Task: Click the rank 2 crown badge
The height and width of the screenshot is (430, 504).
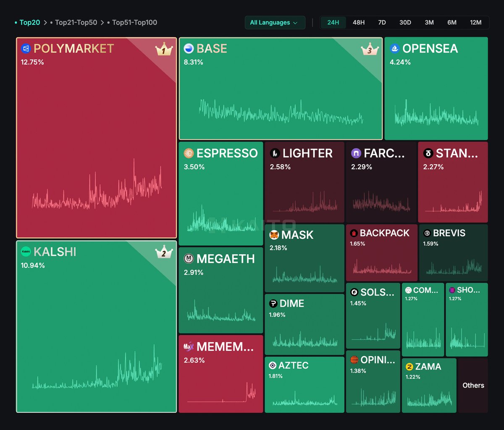Action: (164, 253)
